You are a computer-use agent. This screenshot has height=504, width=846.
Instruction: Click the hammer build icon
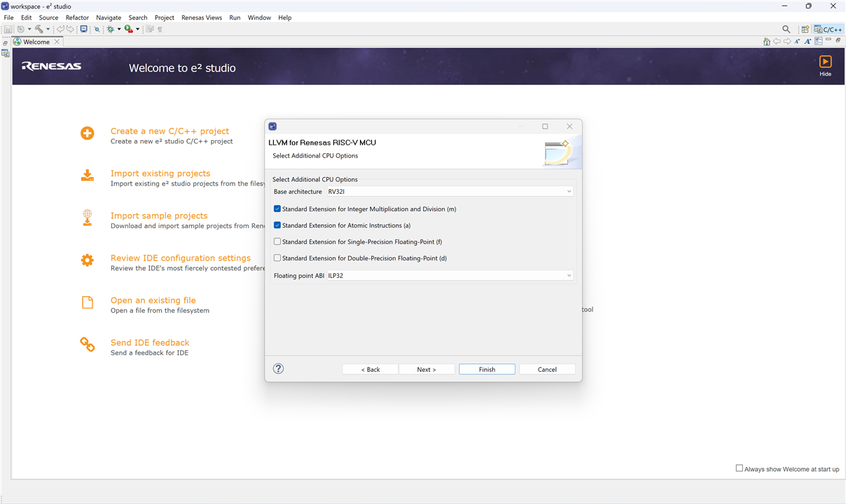[39, 29]
